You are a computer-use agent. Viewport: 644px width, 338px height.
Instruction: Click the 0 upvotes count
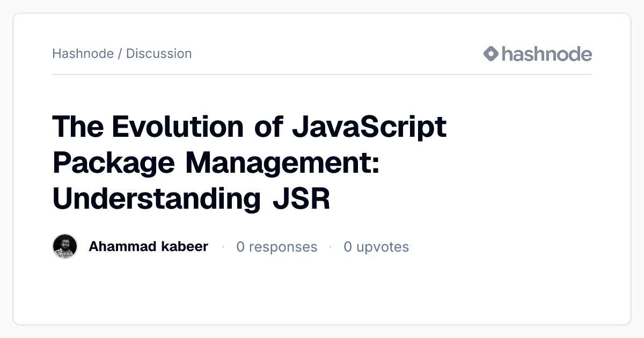tap(376, 247)
